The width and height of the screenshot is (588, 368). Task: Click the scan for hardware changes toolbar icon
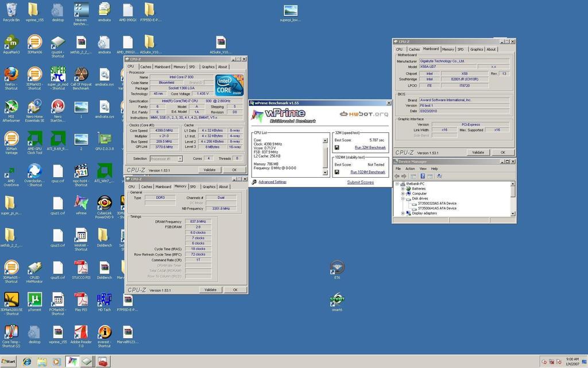pos(439,176)
